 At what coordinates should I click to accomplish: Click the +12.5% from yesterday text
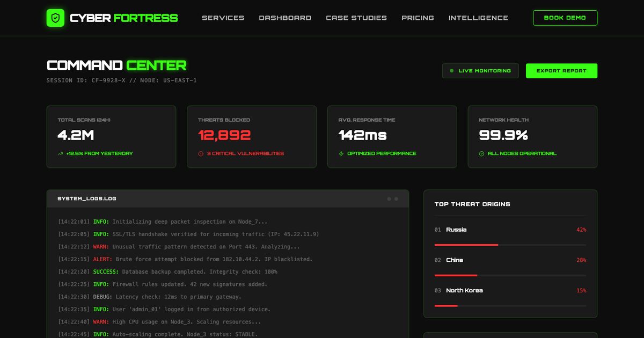pos(99,154)
